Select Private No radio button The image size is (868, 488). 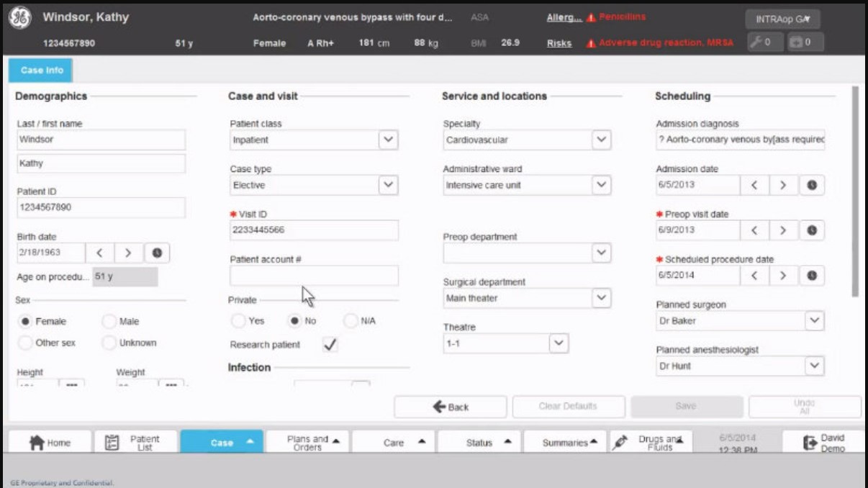(x=294, y=321)
